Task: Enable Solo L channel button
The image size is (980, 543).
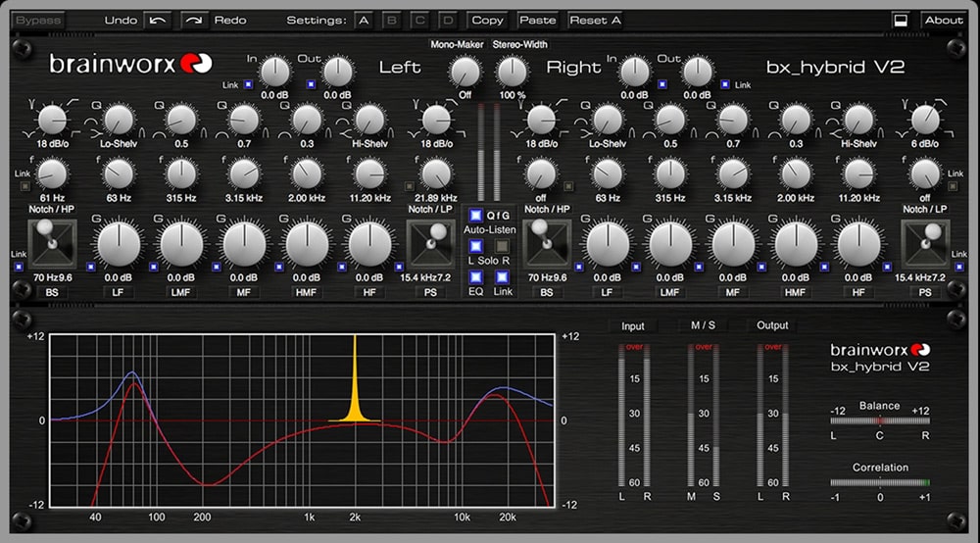Action: pyautogui.click(x=475, y=246)
